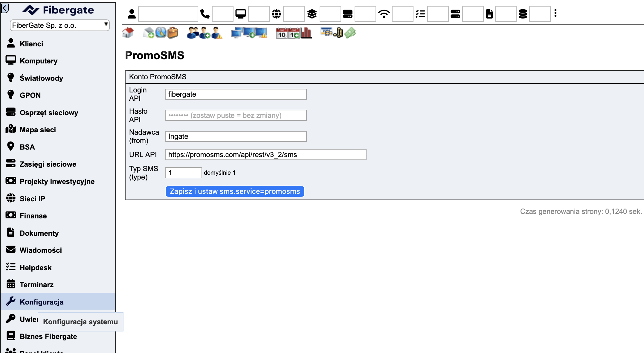
Task: Click the green banknotes icon
Action: (350, 33)
